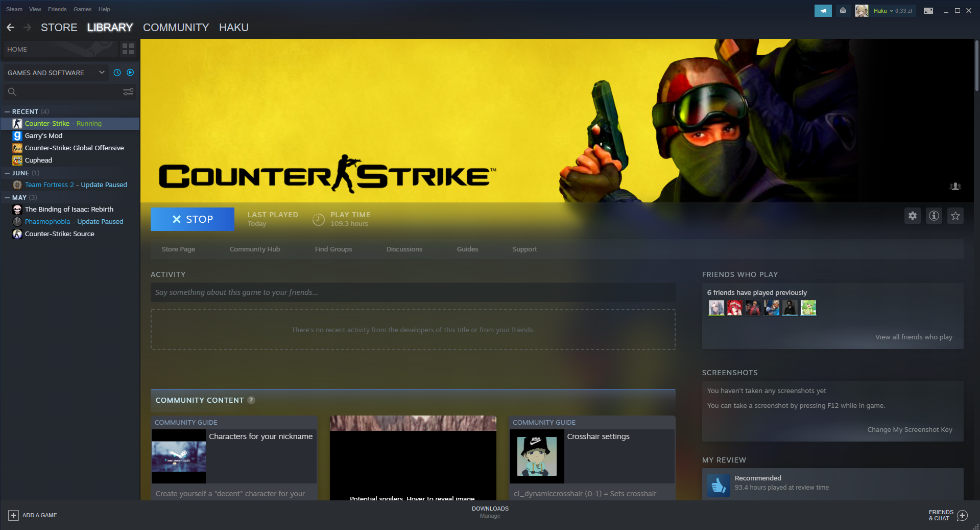
Task: Click the first friend avatar
Action: [716, 308]
